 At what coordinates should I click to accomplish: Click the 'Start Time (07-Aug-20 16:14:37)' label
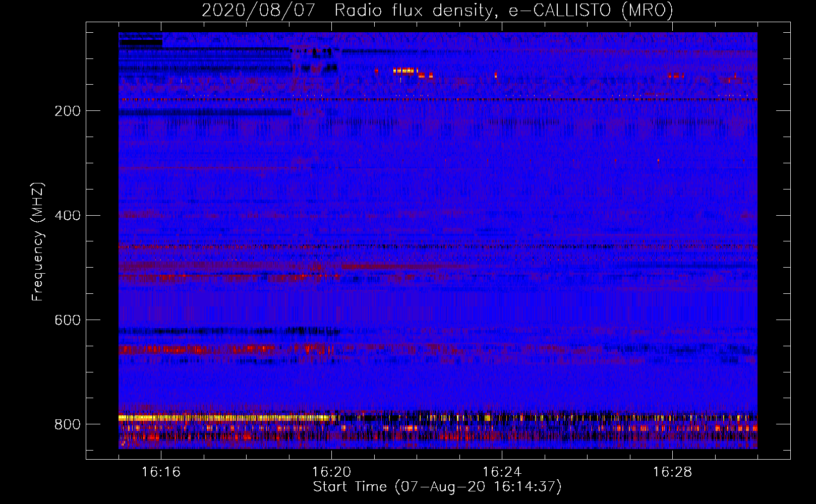click(437, 487)
